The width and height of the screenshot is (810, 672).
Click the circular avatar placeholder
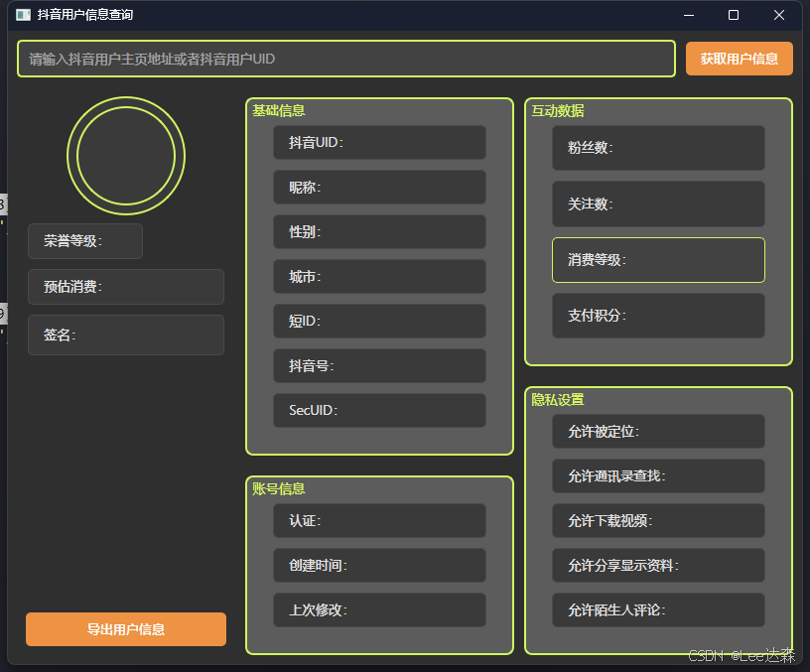[126, 156]
